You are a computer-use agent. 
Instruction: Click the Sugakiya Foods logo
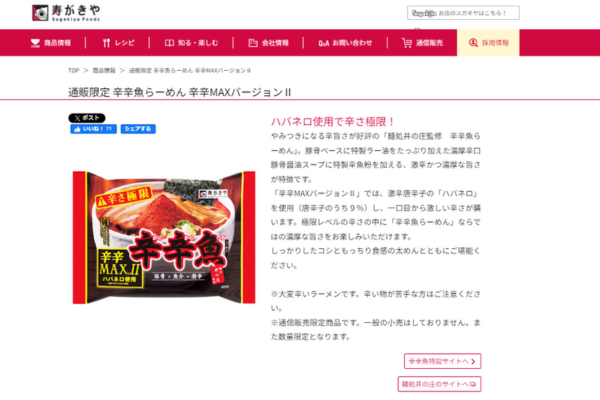point(66,13)
